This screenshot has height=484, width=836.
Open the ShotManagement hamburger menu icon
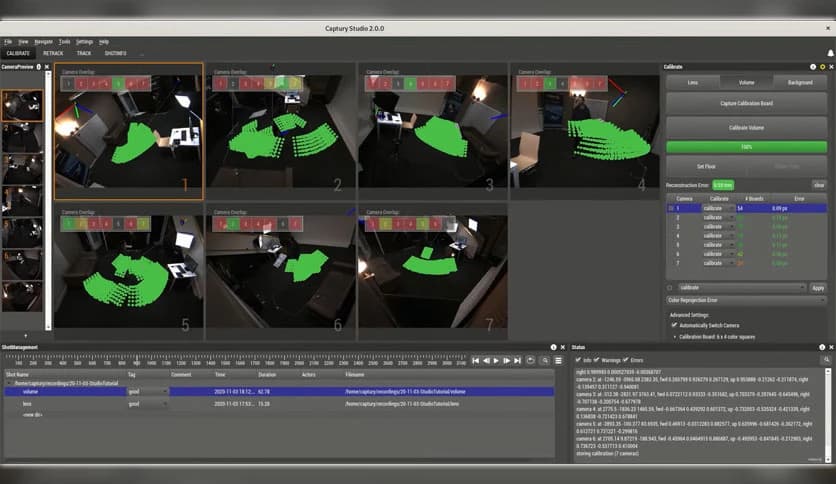click(558, 361)
